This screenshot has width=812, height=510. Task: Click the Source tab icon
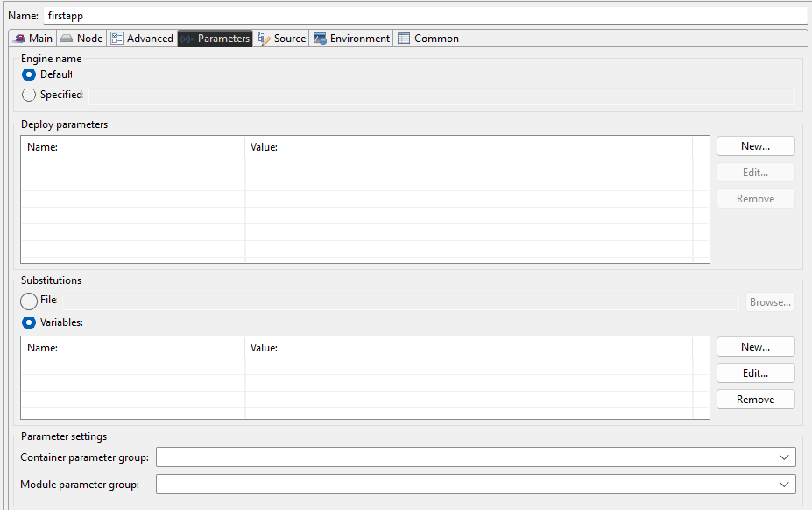tap(264, 39)
